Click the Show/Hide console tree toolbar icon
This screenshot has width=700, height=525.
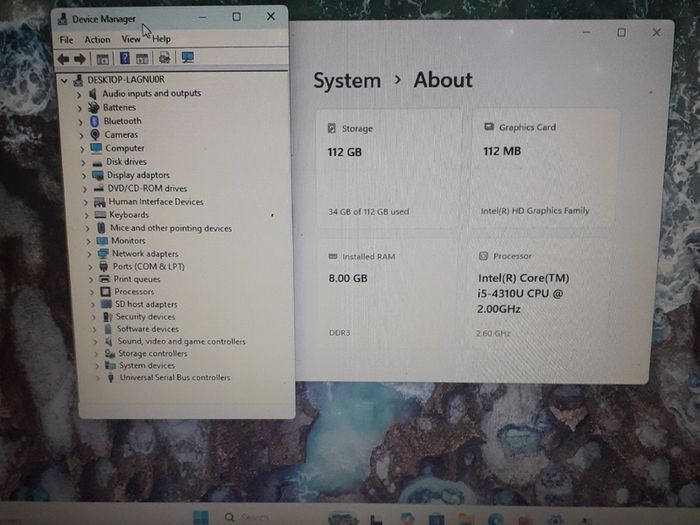[x=102, y=59]
